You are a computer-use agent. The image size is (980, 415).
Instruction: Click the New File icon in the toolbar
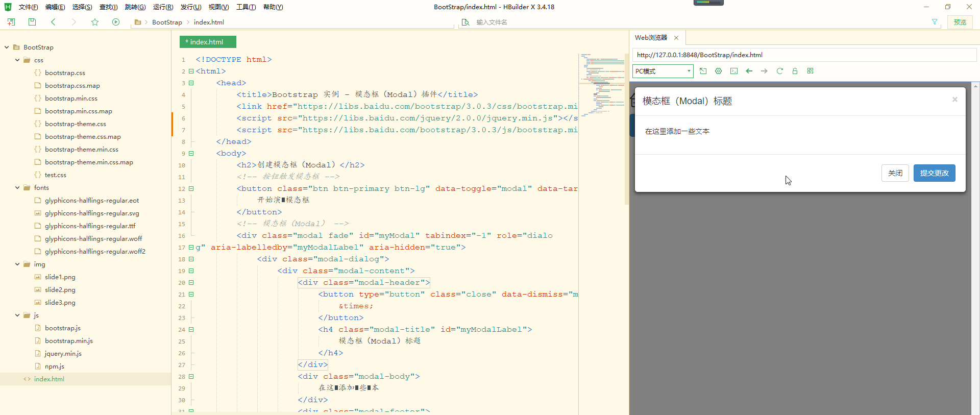click(x=11, y=22)
